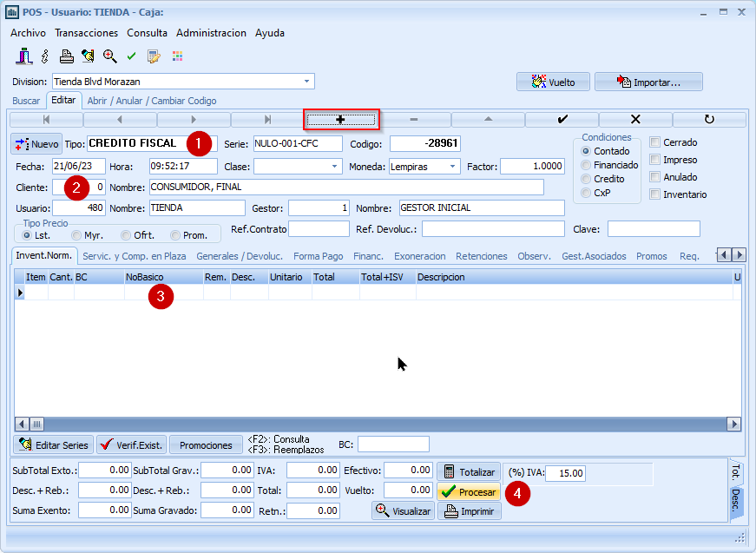Click the colored grid icon in the toolbar
Screen dimensions: 756x553
(177, 56)
